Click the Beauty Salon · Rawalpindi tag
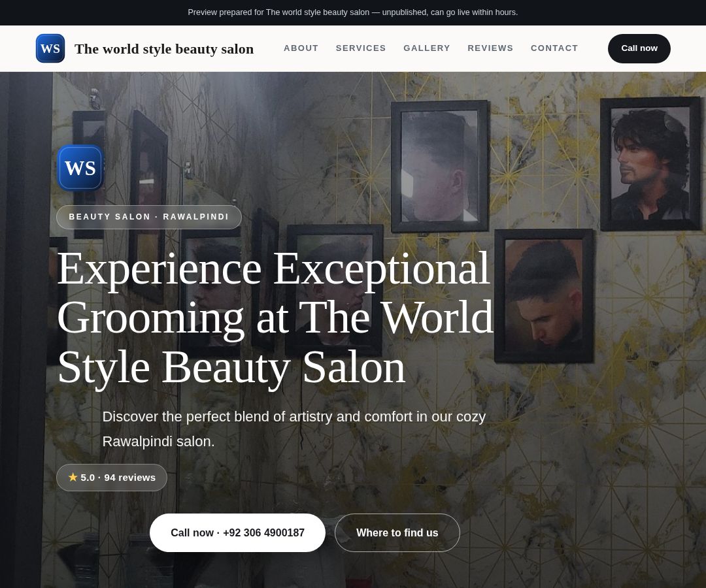 149,217
